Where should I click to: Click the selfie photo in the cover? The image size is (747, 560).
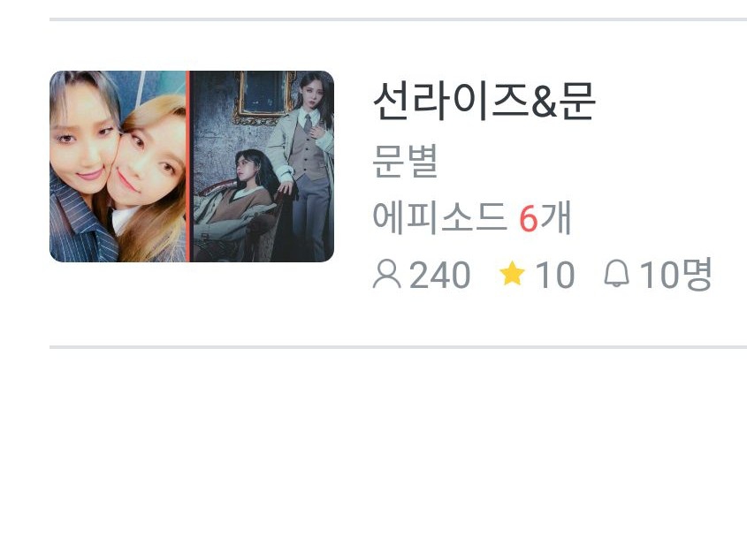[118, 166]
